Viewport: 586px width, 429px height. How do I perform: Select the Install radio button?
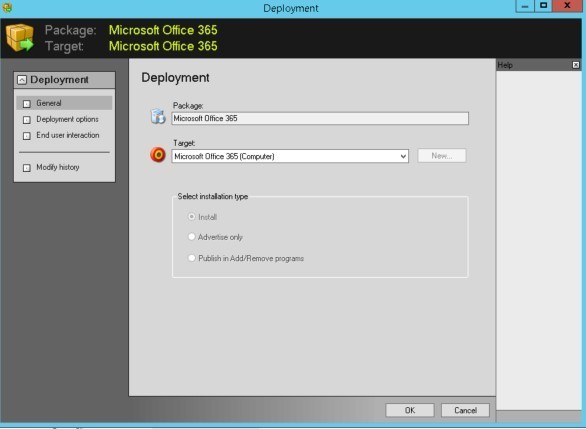tap(191, 217)
